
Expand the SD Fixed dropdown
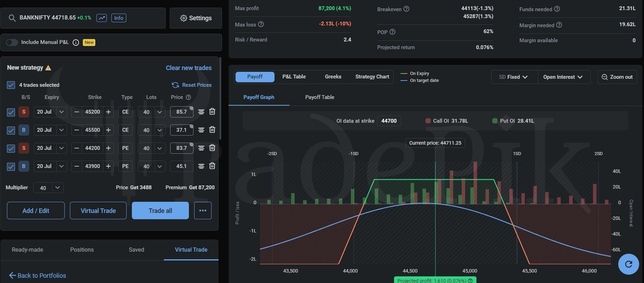pyautogui.click(x=514, y=77)
